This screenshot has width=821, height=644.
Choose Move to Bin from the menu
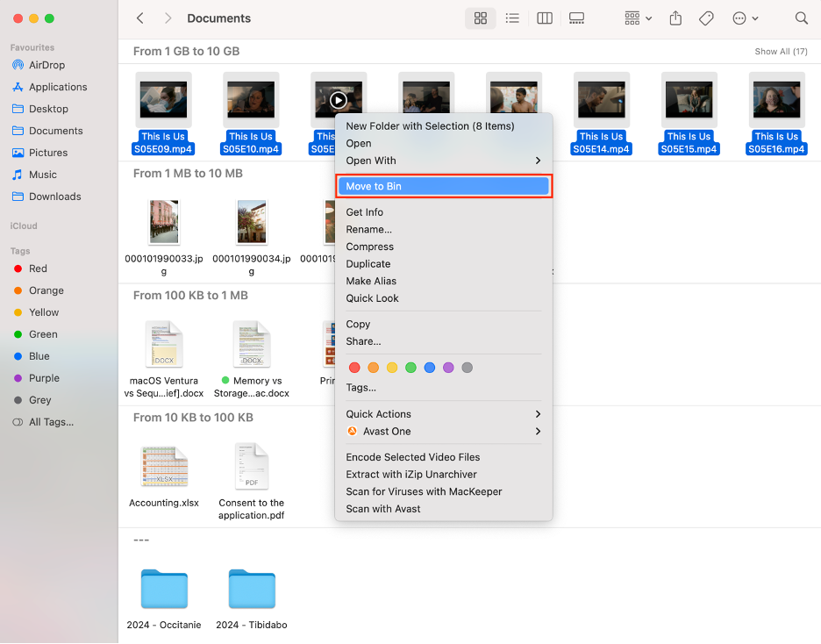443,185
